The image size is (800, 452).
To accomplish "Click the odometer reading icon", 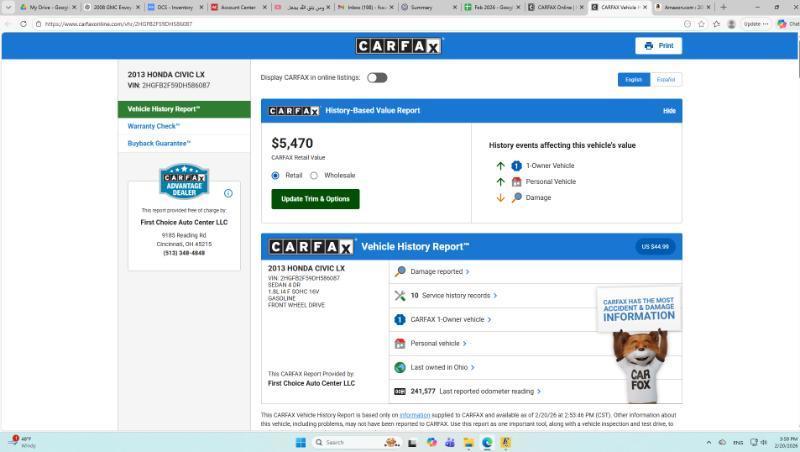I will pyautogui.click(x=400, y=391).
